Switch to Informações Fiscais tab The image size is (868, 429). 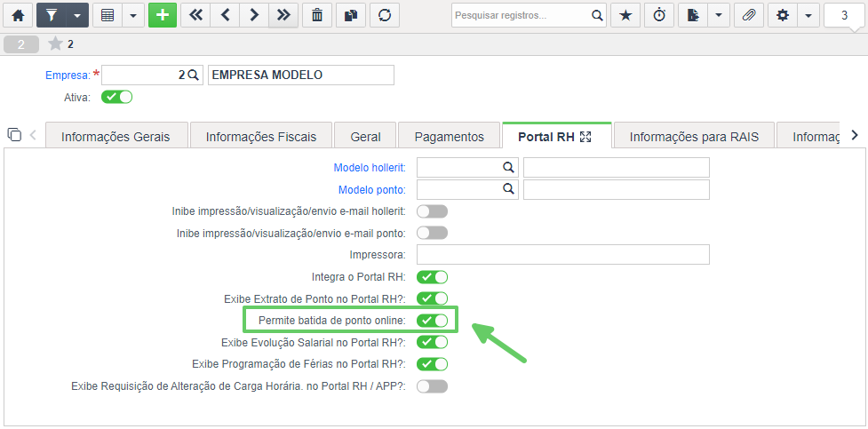coord(261,137)
